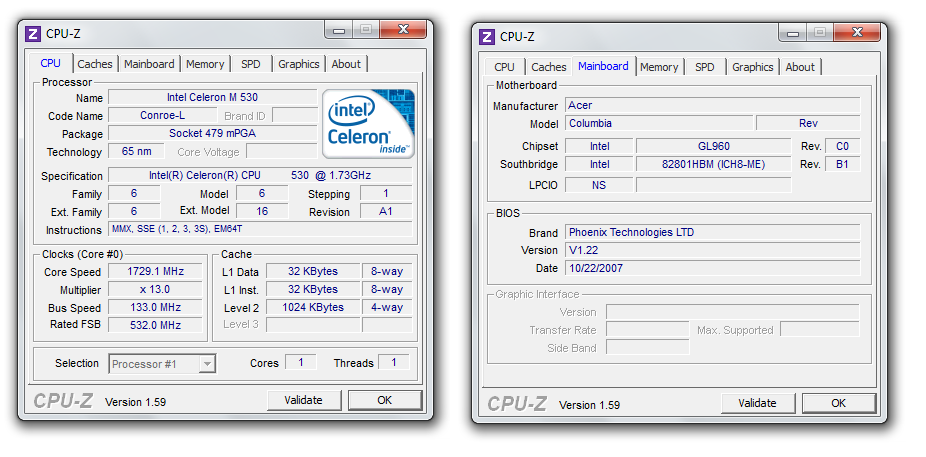The width and height of the screenshot is (926, 457).
Task: Click Core Speed value 1729.1 MHz
Action: coord(155,272)
